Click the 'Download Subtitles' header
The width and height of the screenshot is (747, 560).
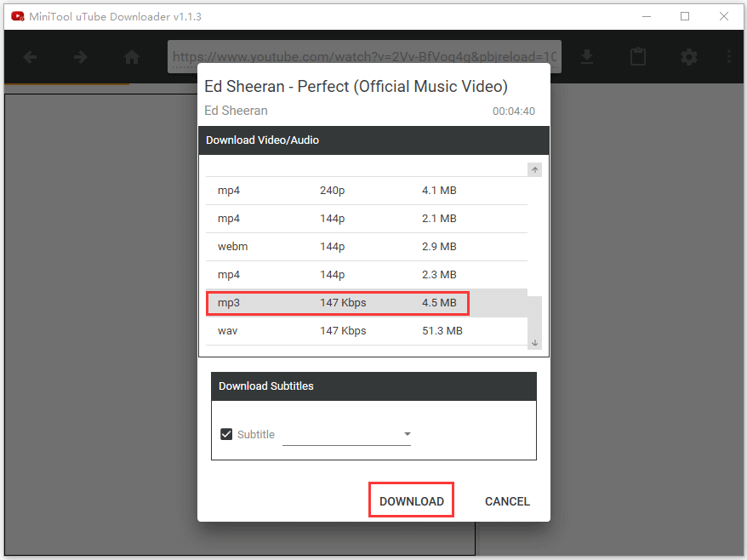(374, 386)
